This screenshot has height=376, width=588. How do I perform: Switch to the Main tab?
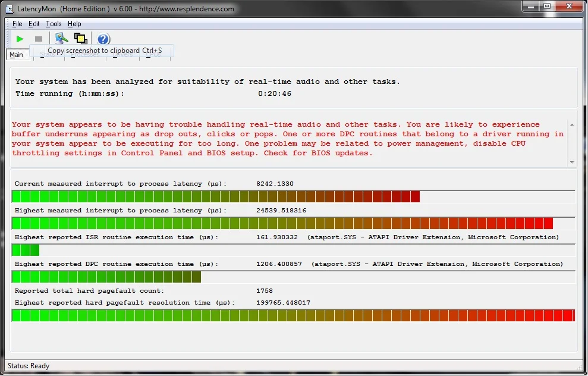coord(16,55)
